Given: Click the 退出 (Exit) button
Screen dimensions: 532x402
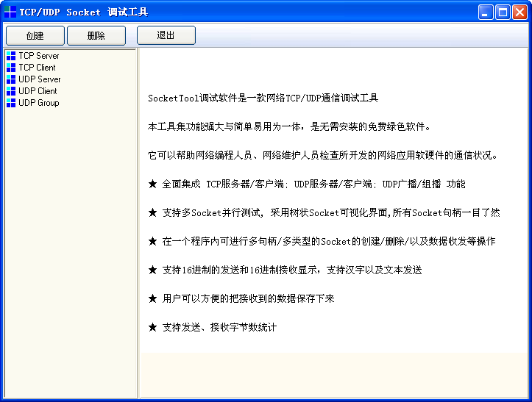Looking at the screenshot, I should coord(166,35).
